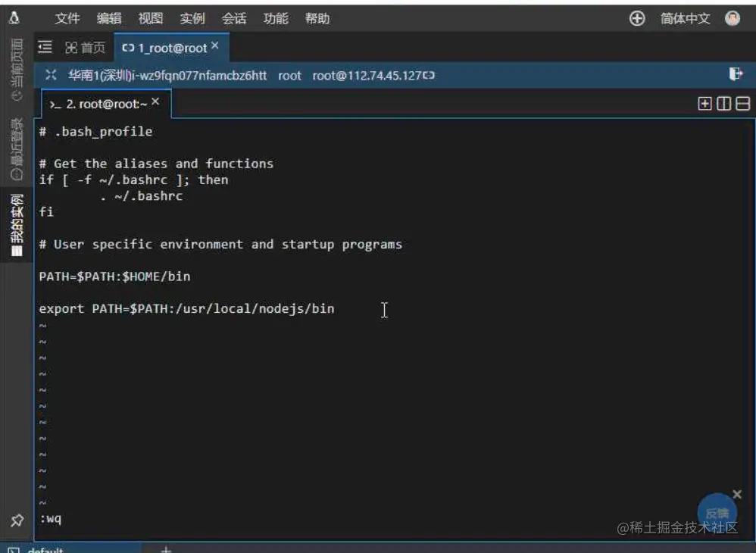Click the '# User specific environment' comment line
This screenshot has height=553, width=756.
pos(221,245)
